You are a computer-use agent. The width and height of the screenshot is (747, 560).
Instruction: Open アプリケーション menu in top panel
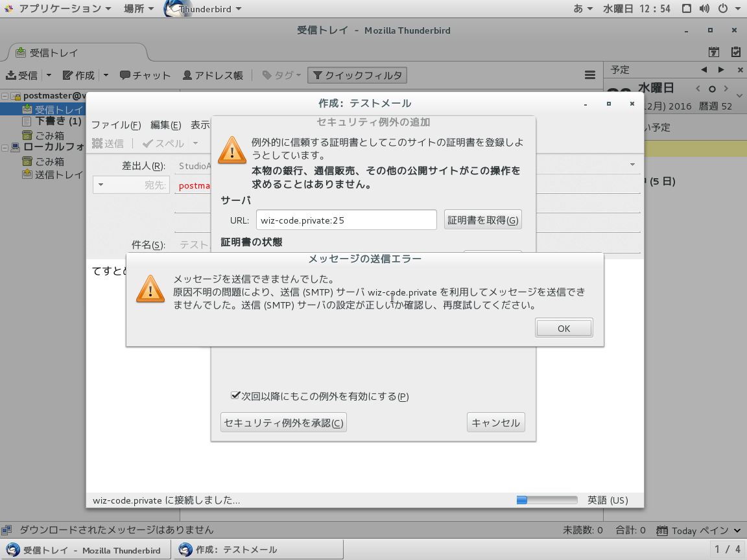58,8
